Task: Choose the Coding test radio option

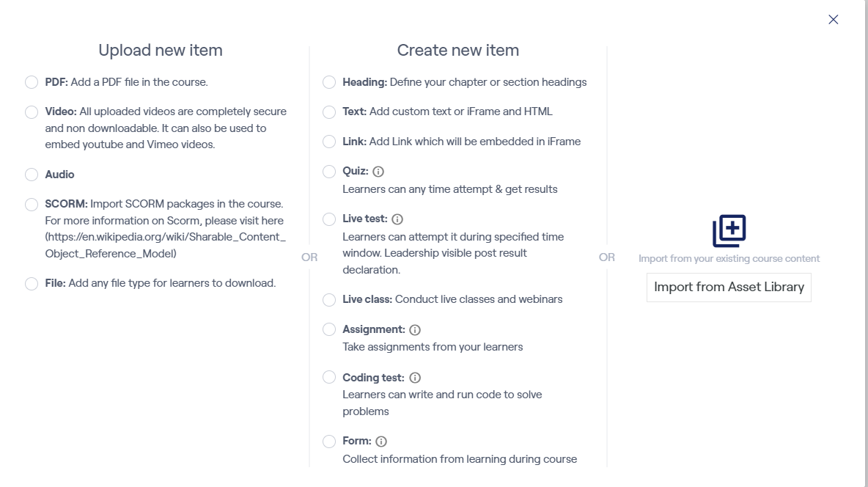Action: (x=329, y=378)
